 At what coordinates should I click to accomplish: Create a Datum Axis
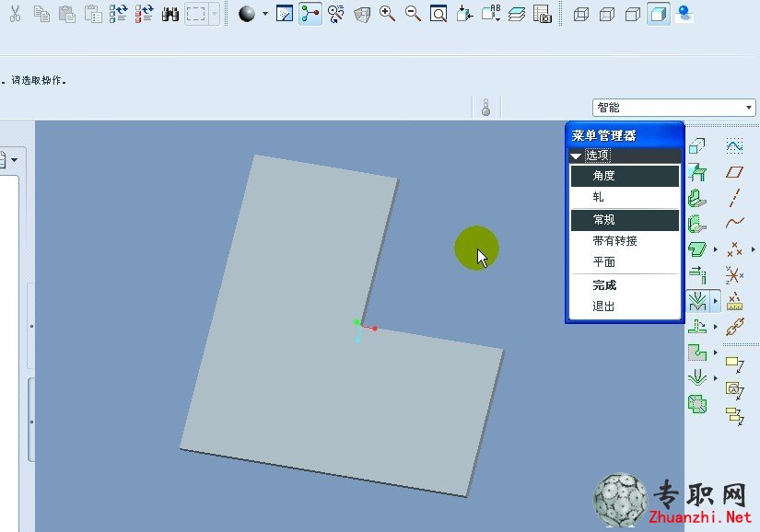(x=734, y=198)
